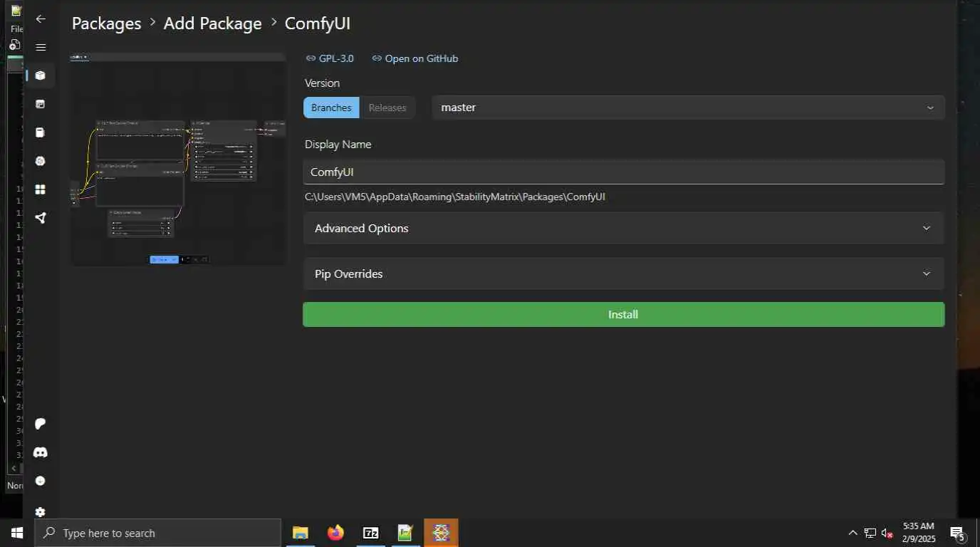Click the link icon beside GPL-3.0

pyautogui.click(x=311, y=58)
